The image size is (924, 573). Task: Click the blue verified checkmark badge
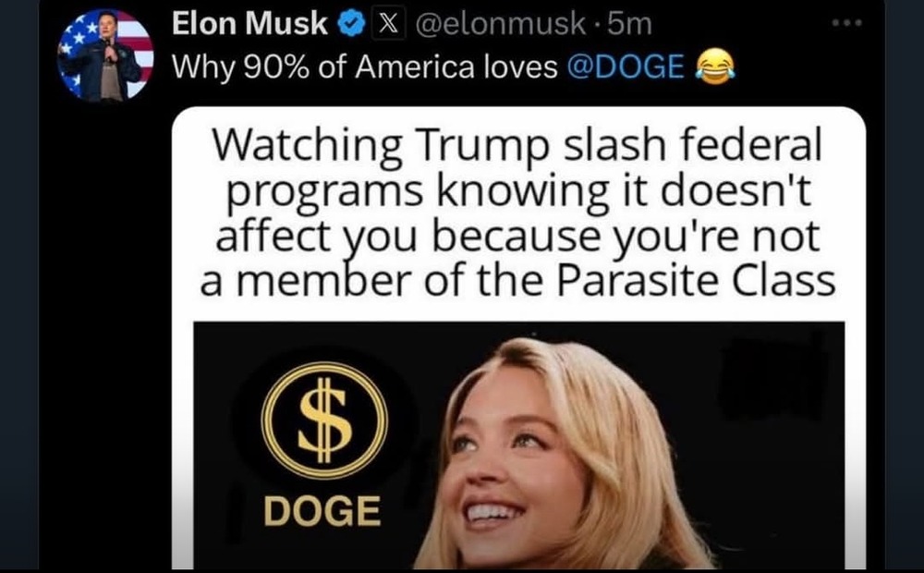pyautogui.click(x=352, y=25)
